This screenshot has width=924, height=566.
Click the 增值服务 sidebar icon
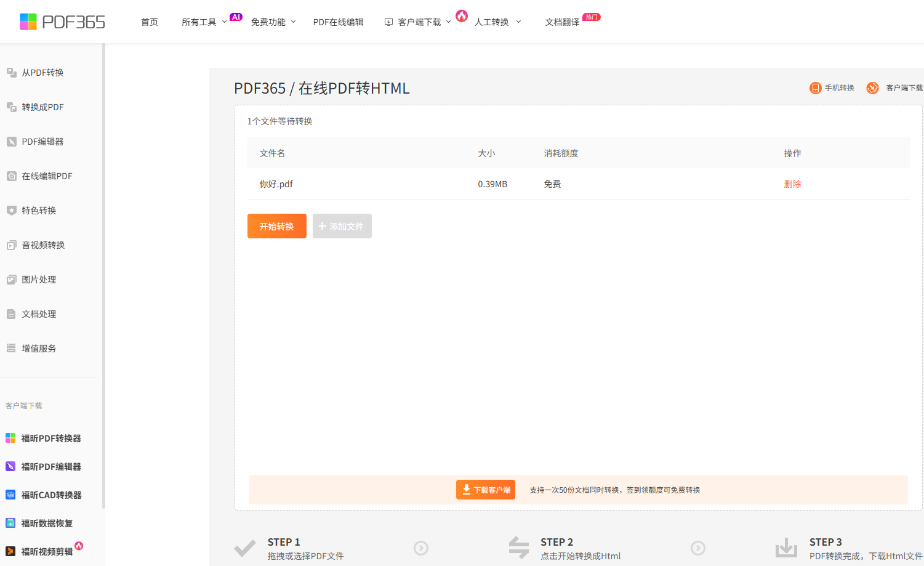(11, 349)
